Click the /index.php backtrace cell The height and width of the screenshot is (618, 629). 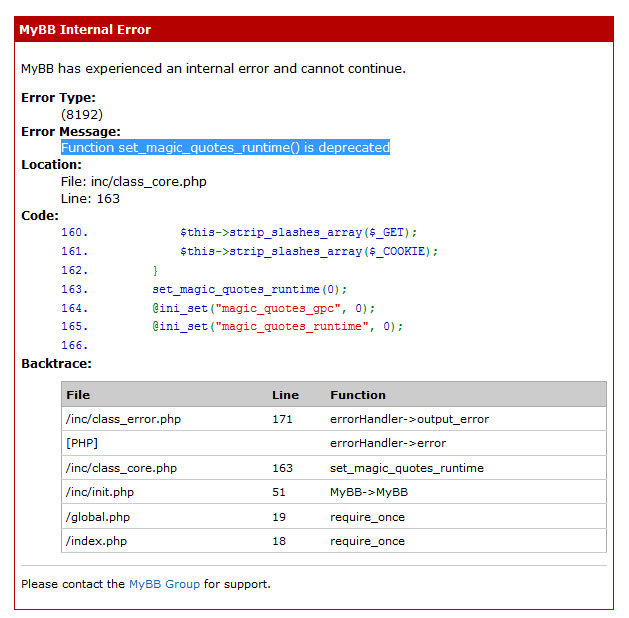[x=96, y=541]
